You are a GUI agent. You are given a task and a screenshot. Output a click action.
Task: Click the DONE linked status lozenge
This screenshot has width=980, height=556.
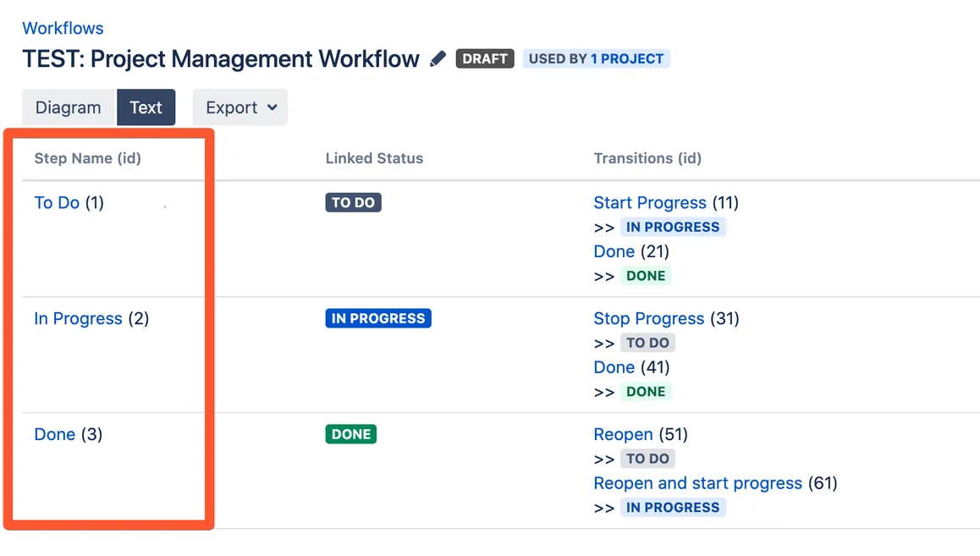tap(350, 434)
